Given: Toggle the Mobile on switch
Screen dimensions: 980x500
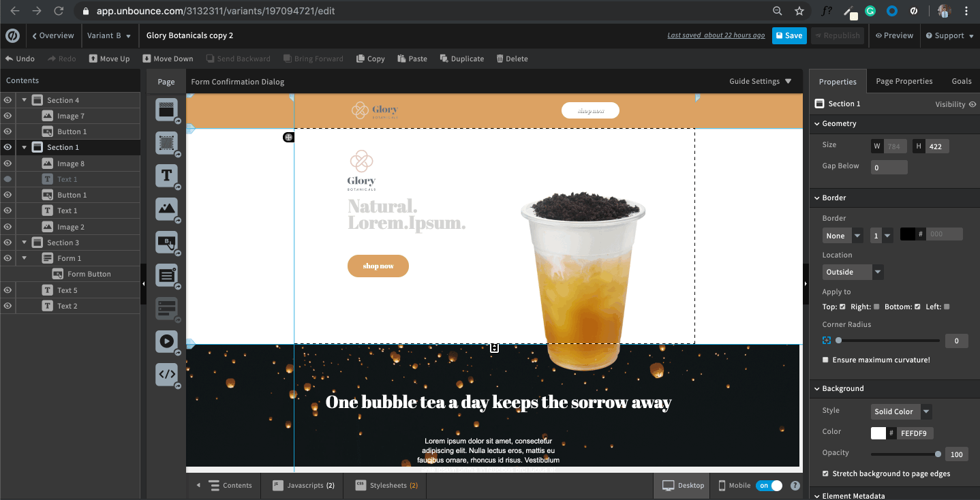Looking at the screenshot, I should click(x=769, y=486).
